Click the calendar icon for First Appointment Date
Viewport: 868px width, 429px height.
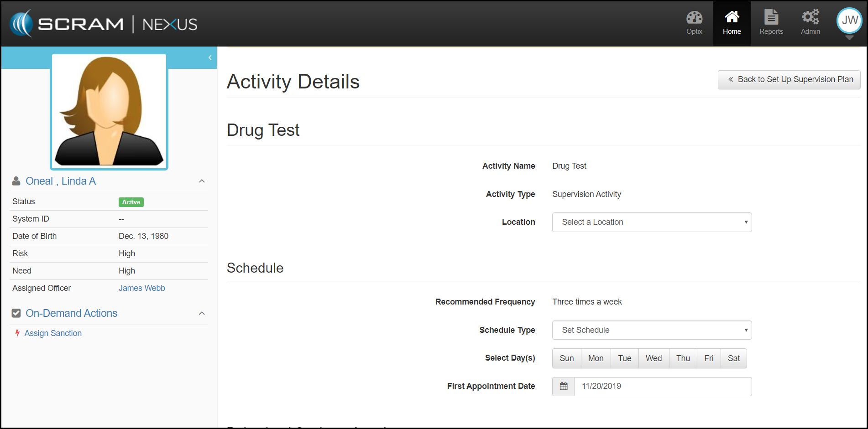coord(564,386)
